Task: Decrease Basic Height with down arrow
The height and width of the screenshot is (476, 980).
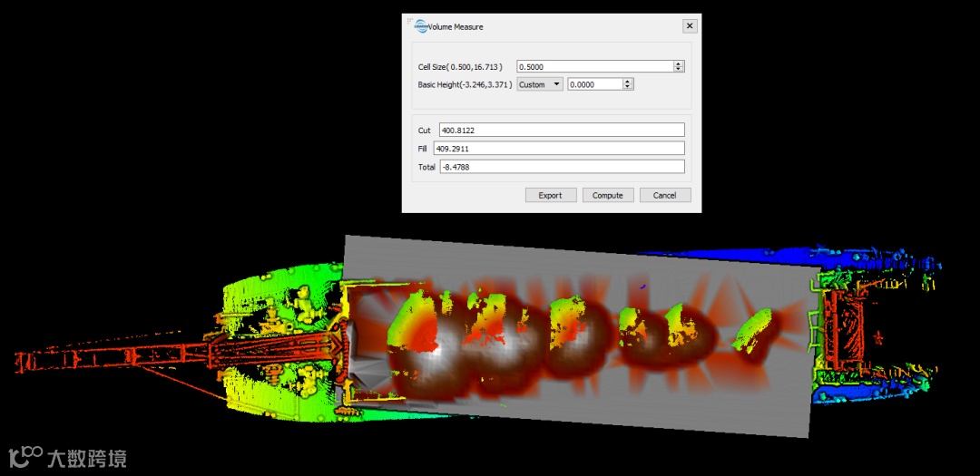Action: coord(629,87)
